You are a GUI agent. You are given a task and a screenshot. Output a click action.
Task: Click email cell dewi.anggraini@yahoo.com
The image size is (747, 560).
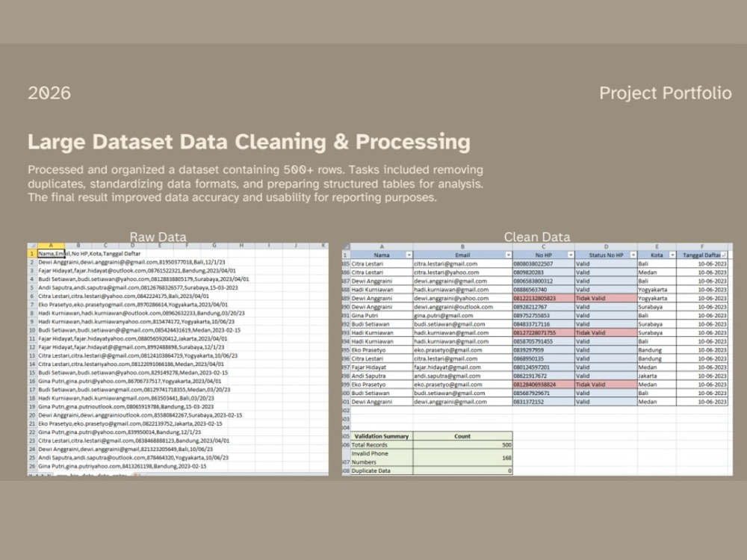[x=462, y=299]
